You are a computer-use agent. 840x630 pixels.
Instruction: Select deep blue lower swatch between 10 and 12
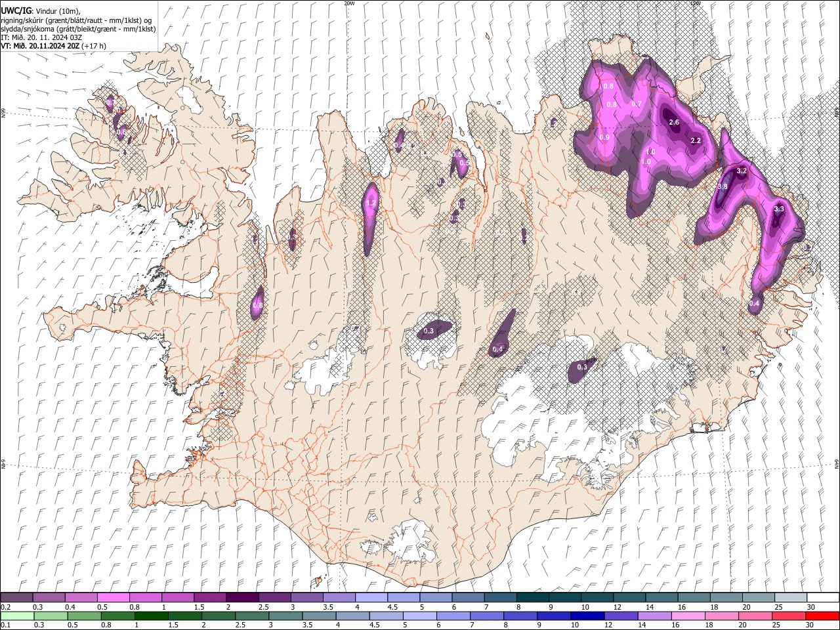[x=587, y=616]
